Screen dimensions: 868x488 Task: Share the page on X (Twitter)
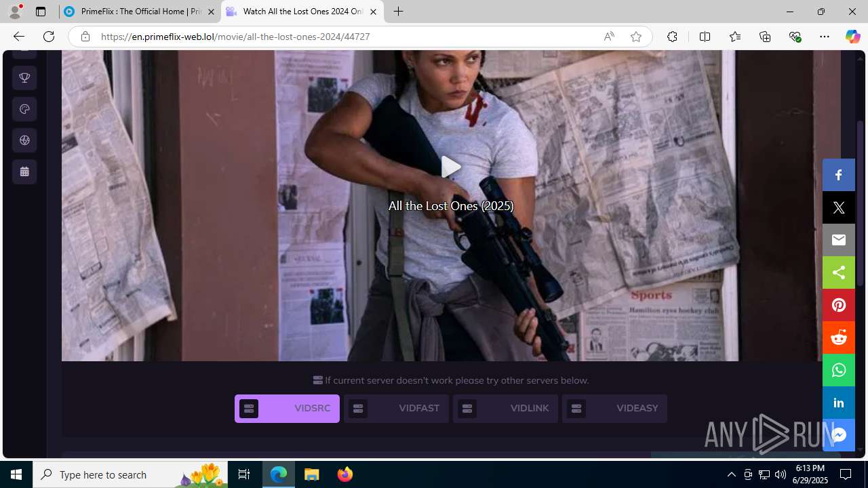click(839, 207)
